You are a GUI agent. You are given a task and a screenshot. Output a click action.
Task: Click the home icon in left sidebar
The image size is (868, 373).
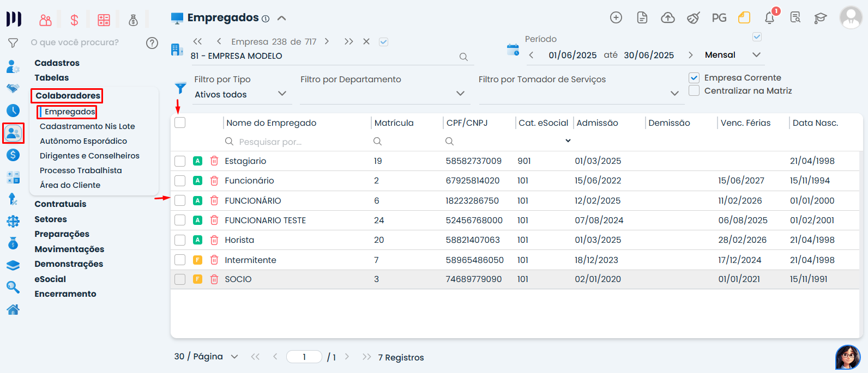click(x=13, y=310)
